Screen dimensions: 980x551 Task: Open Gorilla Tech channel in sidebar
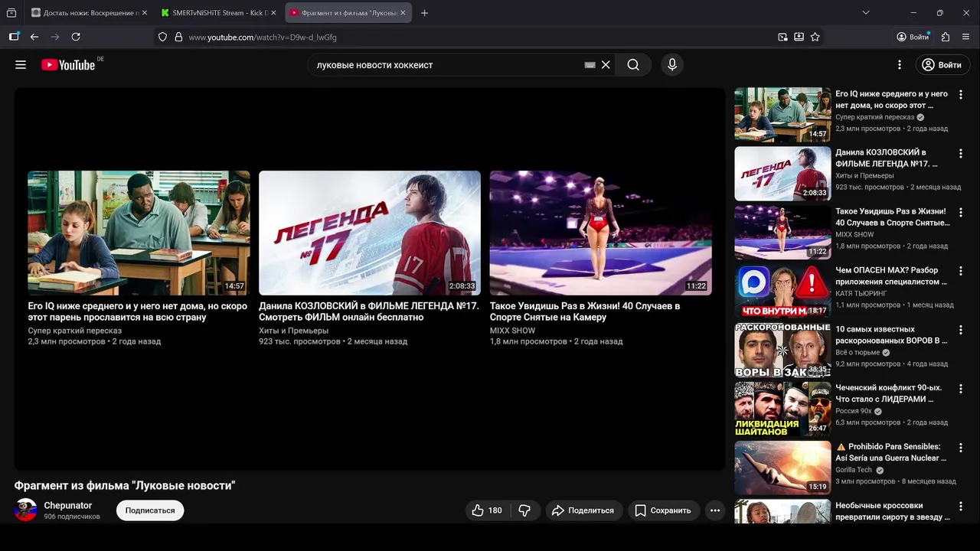[854, 470]
